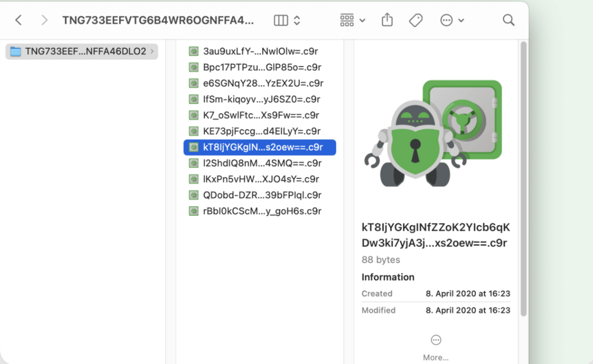The height and width of the screenshot is (364, 593).
Task: Open the dropdown next to the ellipsis toolbar icon
Action: (x=460, y=20)
